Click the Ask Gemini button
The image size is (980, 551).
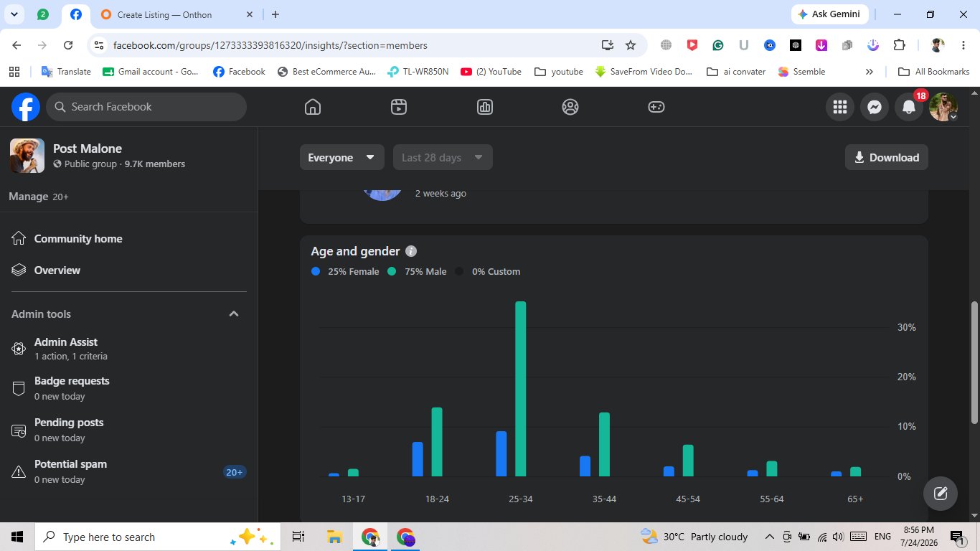[830, 14]
